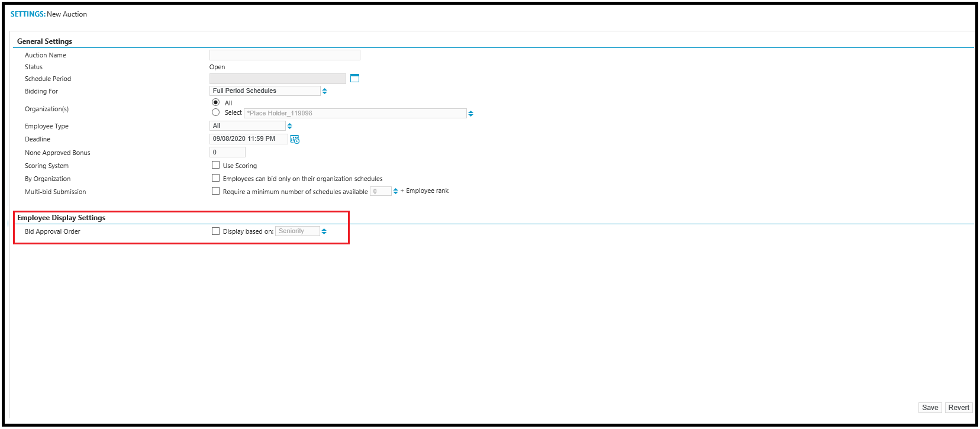Screen dimensions: 980x429
Task: Select the All organizations radio button
Action: [215, 102]
